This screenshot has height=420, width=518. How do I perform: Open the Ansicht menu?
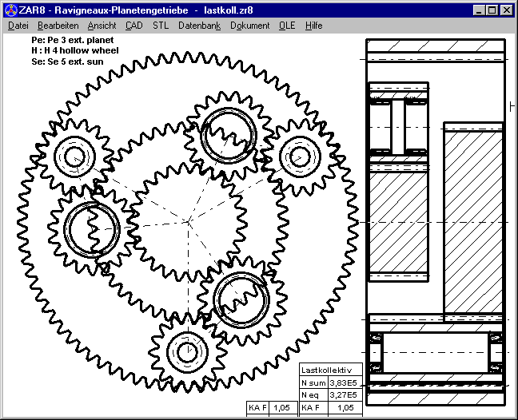102,26
